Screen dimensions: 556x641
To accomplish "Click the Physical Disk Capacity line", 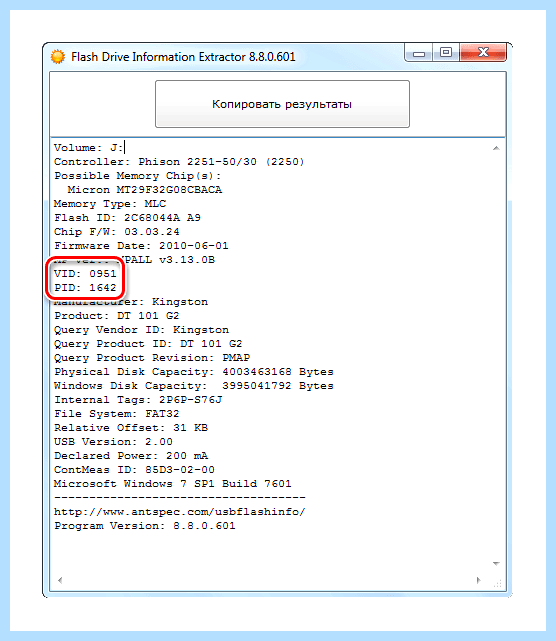I will (194, 372).
